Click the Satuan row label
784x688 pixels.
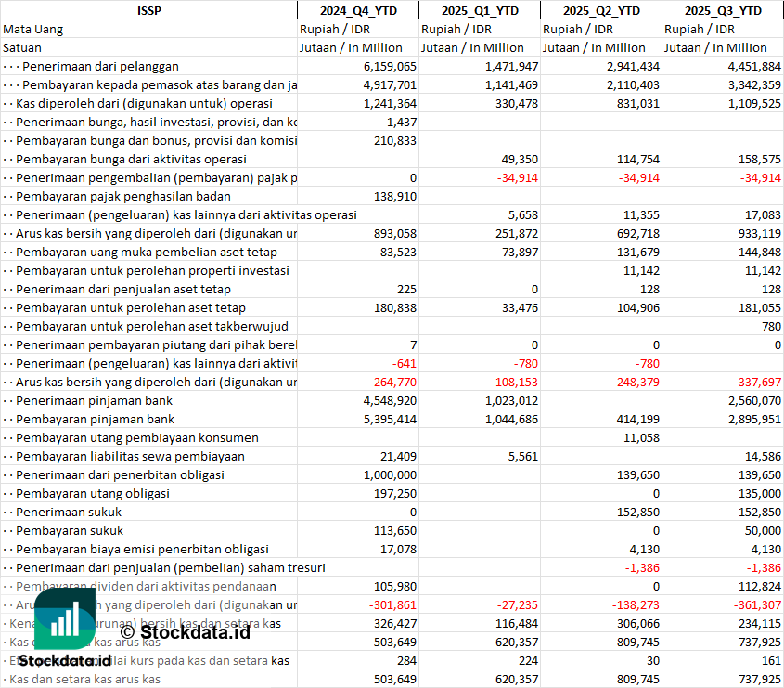22,48
